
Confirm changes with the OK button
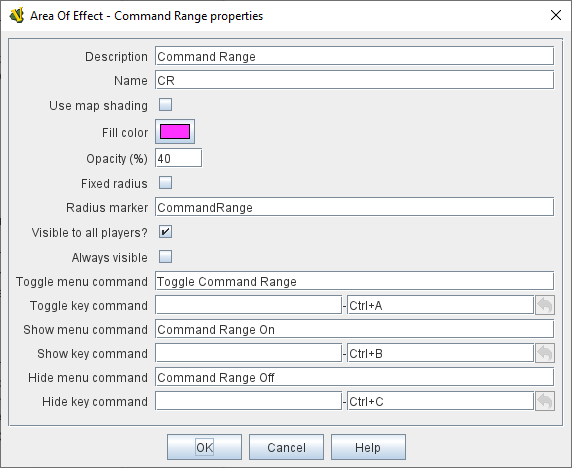tap(204, 447)
